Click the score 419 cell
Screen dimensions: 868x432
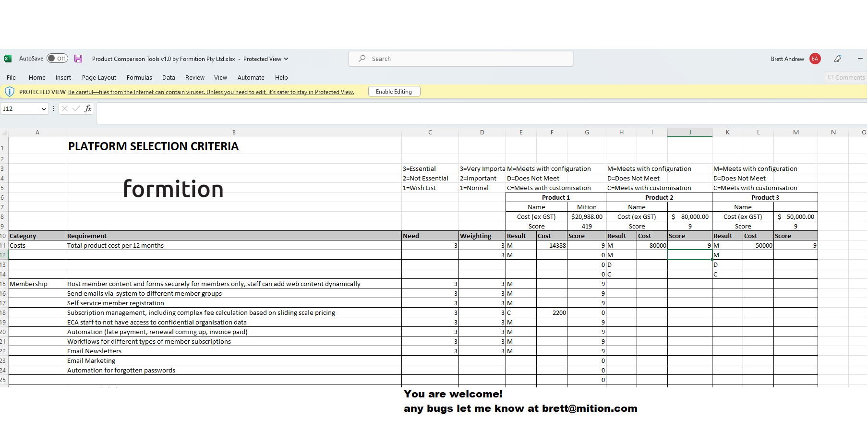587,226
